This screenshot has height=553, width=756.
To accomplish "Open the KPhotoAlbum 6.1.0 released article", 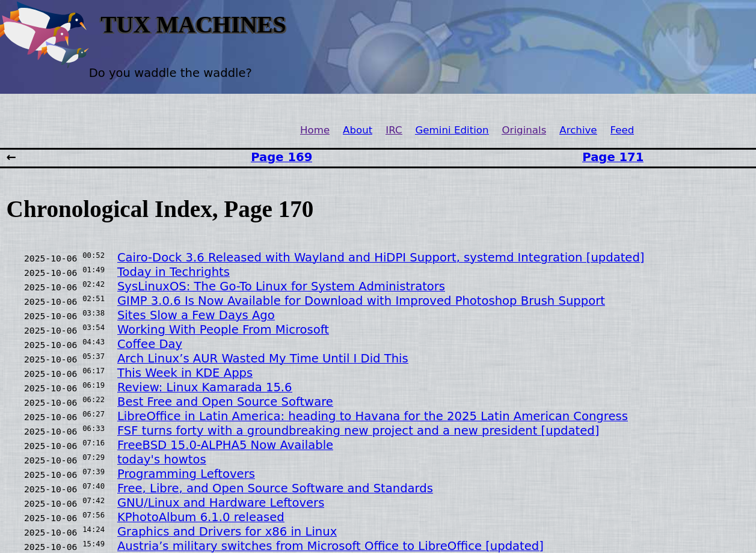I will [200, 517].
